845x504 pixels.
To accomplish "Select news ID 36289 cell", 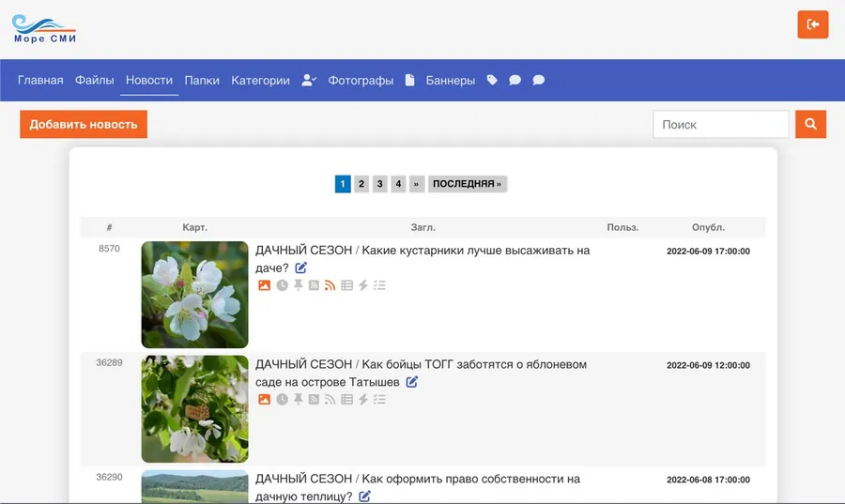I will click(x=110, y=363).
